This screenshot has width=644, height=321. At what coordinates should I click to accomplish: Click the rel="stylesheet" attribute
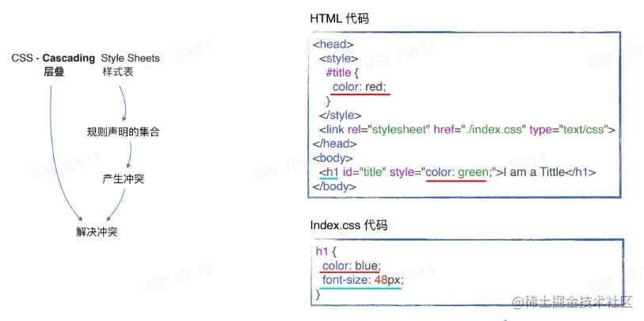[x=387, y=130]
